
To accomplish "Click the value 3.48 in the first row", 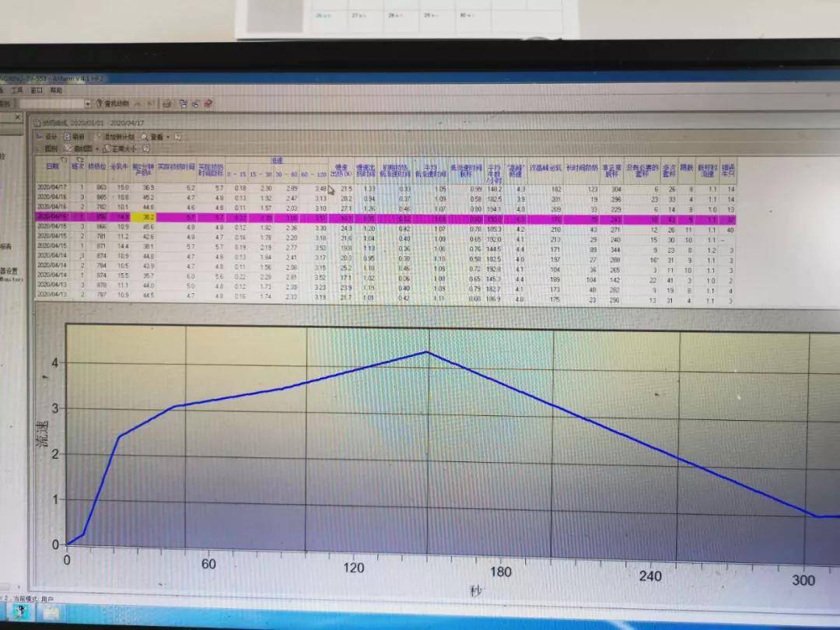I will [320, 188].
